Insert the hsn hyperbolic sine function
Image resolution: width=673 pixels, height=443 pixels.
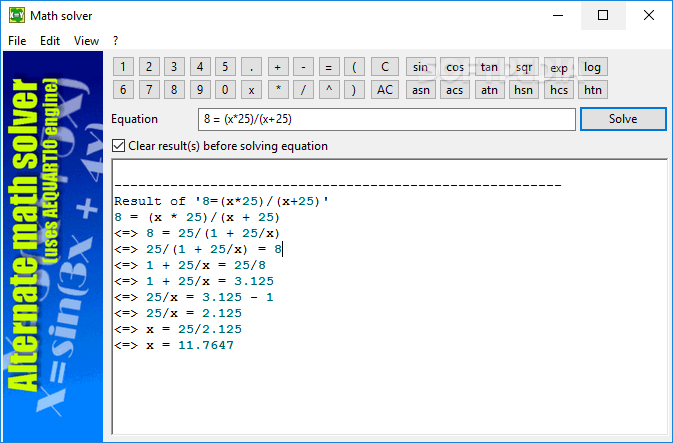[524, 90]
